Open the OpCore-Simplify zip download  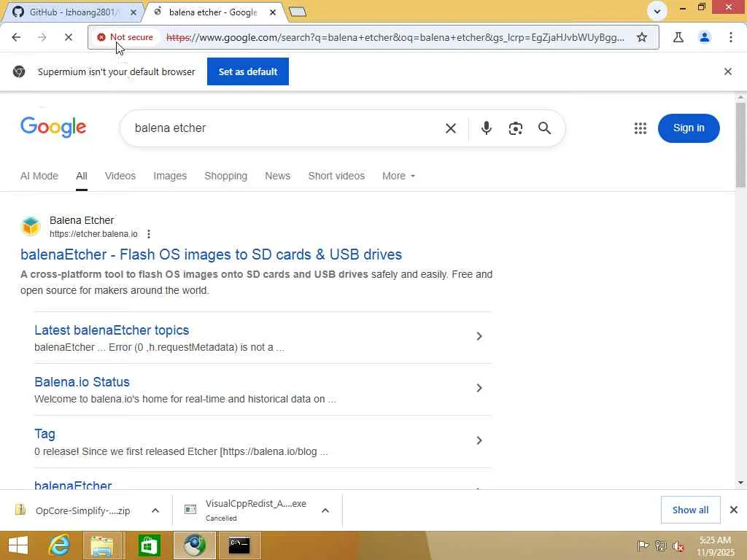73,510
